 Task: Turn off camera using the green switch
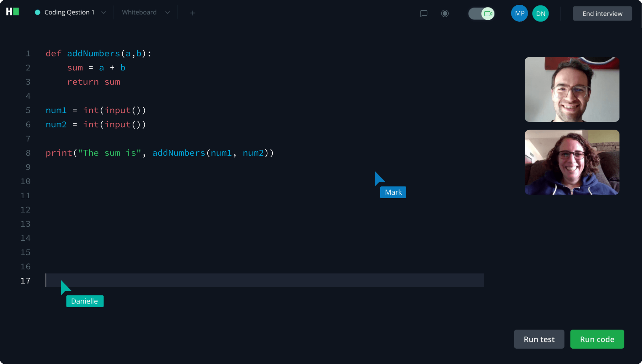481,13
